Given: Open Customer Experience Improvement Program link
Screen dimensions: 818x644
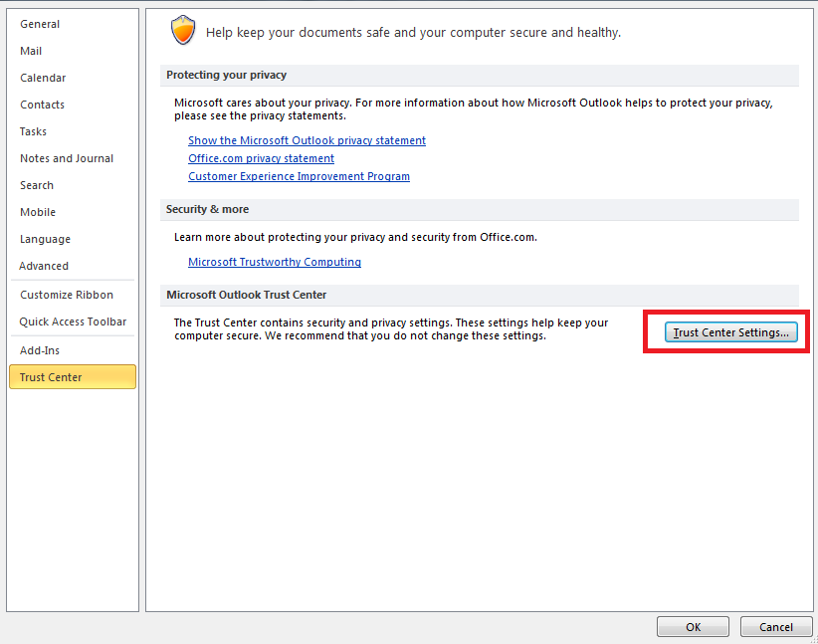Looking at the screenshot, I should point(299,176).
